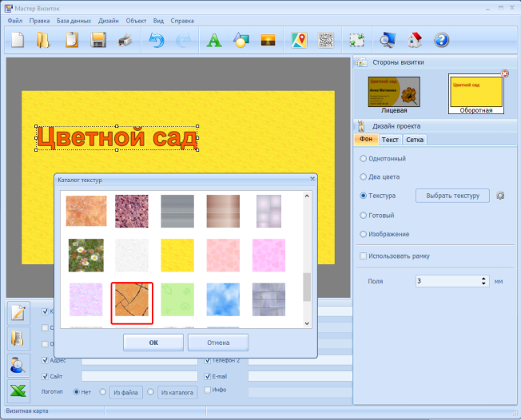
Task: Toggle the E-mail field checkbox
Action: [x=207, y=376]
